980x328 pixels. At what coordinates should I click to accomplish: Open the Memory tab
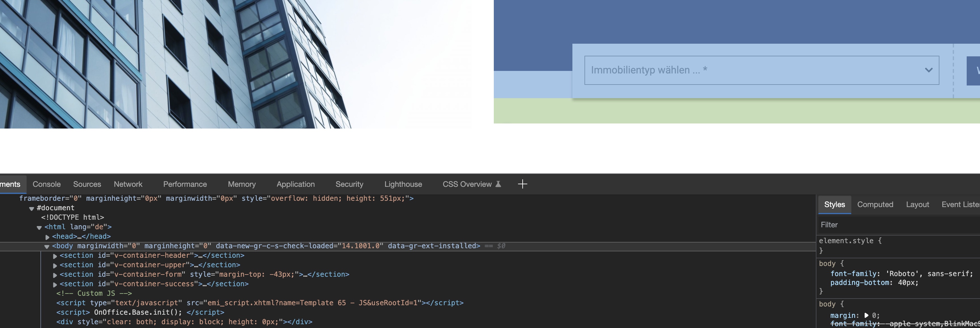coord(242,184)
